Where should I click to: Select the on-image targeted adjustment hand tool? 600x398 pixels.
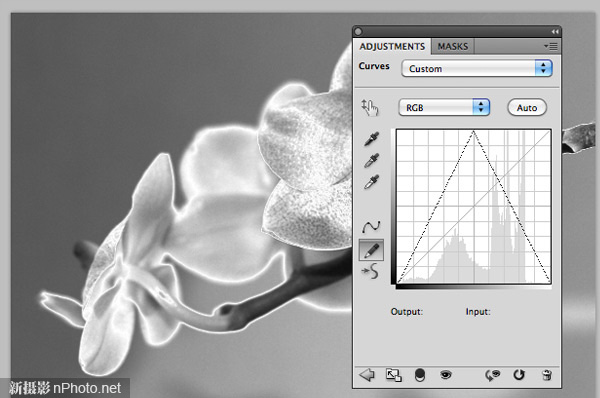tap(370, 108)
